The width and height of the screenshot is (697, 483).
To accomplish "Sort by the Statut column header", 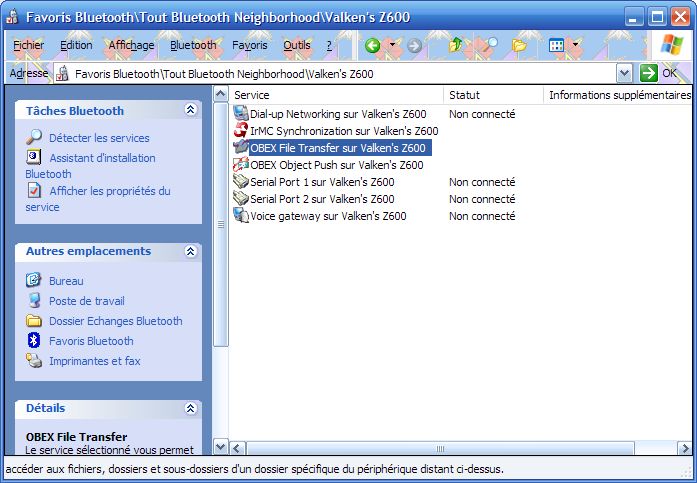I will point(493,95).
